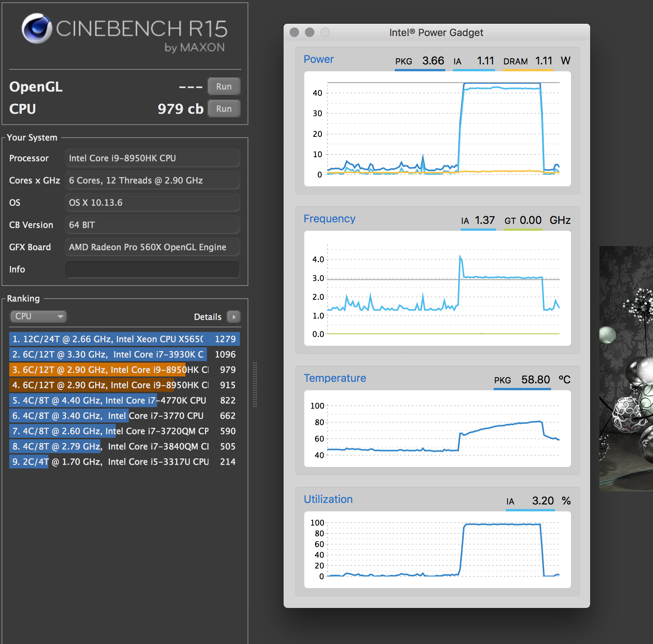This screenshot has width=653, height=644.
Task: Grab the dotted panel splitter handle
Action: coord(255,384)
